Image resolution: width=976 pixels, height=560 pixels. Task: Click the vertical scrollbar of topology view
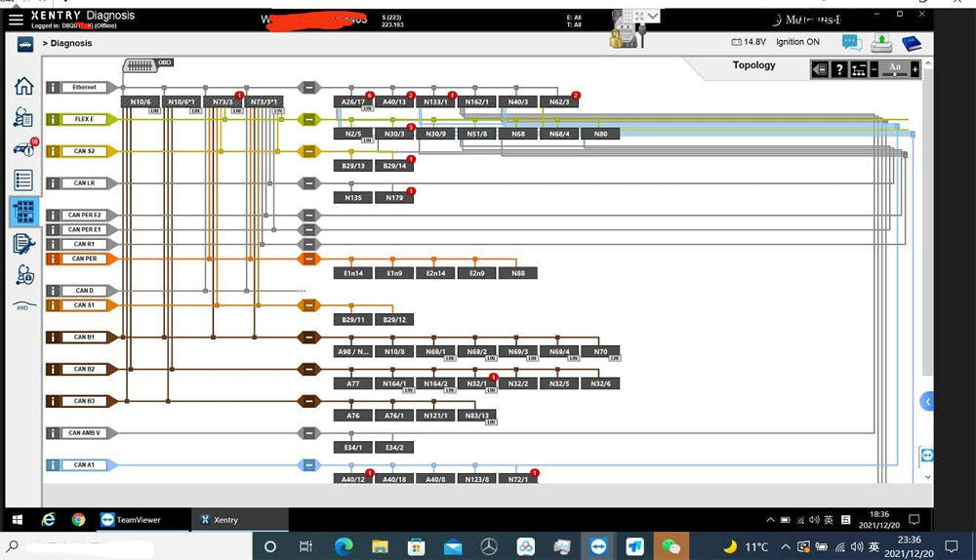pos(927,244)
